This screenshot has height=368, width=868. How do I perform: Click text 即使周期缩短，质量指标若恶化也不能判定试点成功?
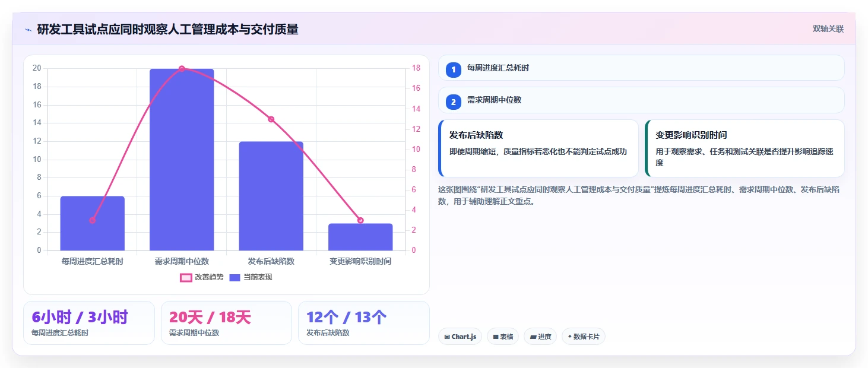point(538,151)
